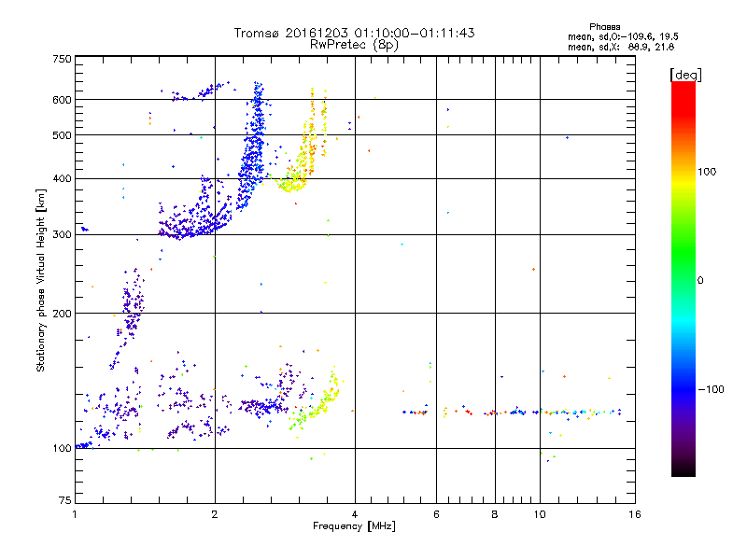Click the black bottom of the phase colorbar
The width and height of the screenshot is (747, 560).
684,470
